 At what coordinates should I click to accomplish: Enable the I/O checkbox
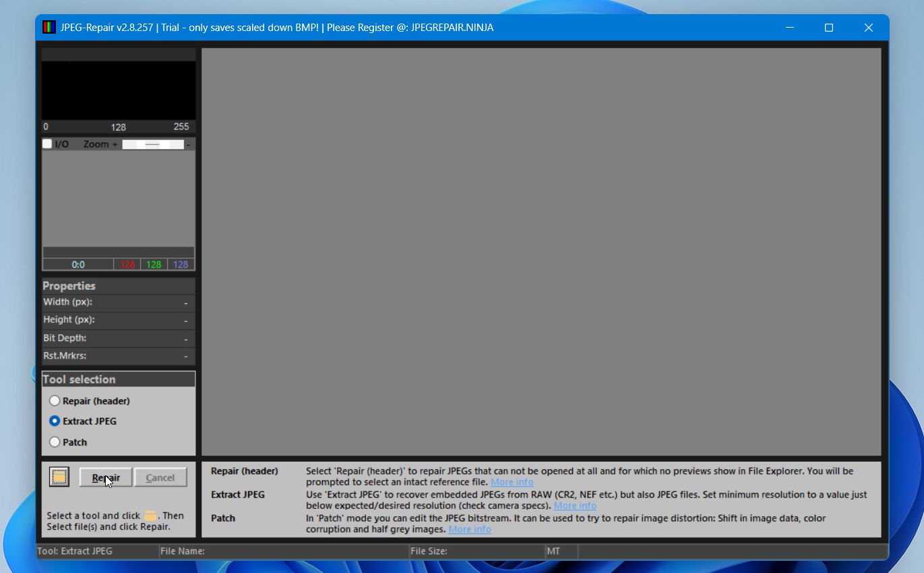(x=47, y=143)
